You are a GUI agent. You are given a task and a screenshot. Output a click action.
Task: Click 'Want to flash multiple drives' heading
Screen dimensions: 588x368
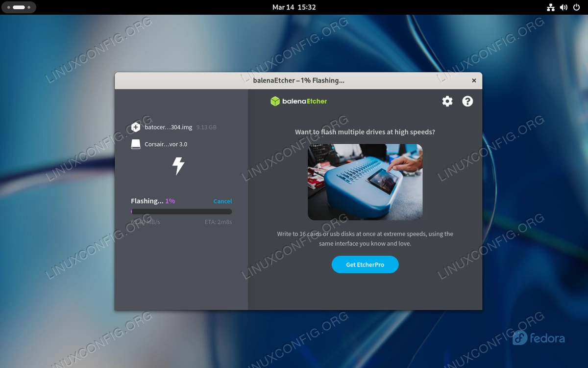(x=365, y=132)
